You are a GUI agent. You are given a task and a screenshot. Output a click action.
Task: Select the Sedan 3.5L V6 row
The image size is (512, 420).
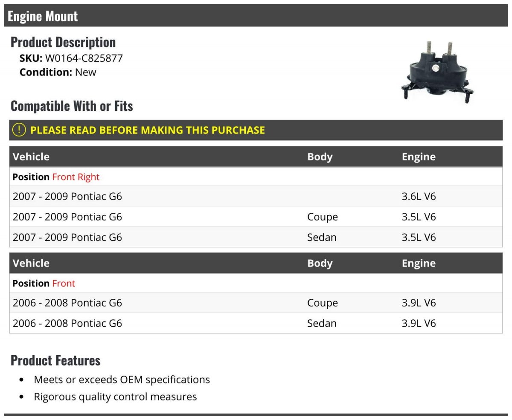pos(256,237)
